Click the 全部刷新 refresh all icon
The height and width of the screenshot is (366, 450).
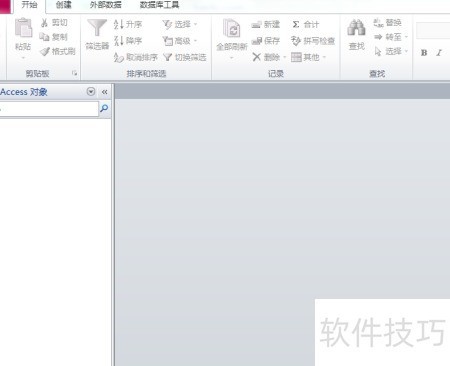(232, 28)
